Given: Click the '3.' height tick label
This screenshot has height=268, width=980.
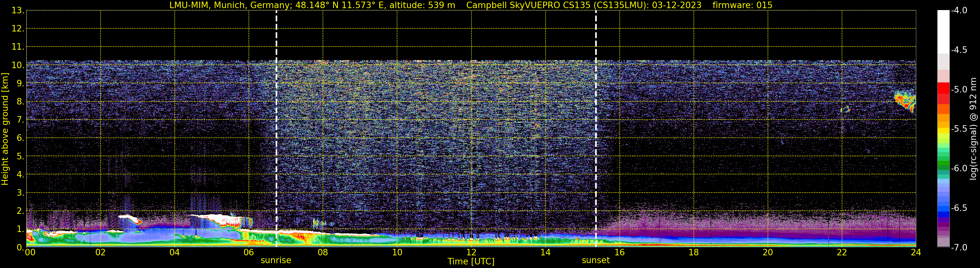Looking at the screenshot, I should coord(20,193).
